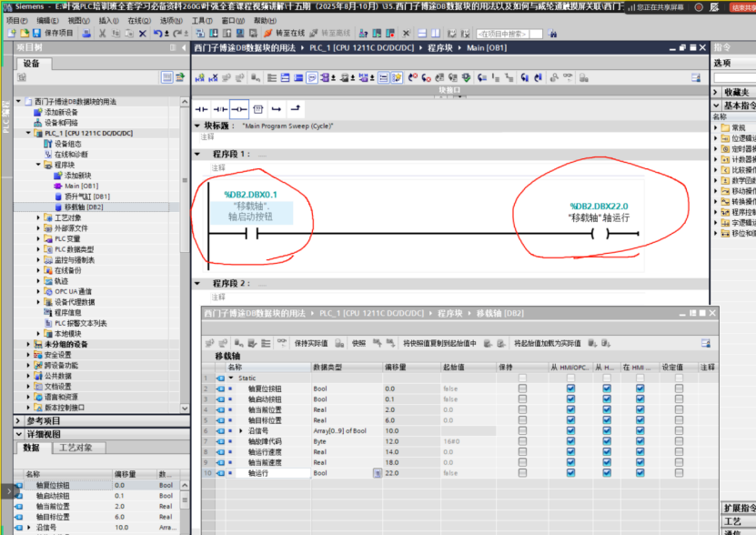Click 快照 snapshot button in DB toolbar
Image resolution: width=756 pixels, height=535 pixels.
(358, 344)
